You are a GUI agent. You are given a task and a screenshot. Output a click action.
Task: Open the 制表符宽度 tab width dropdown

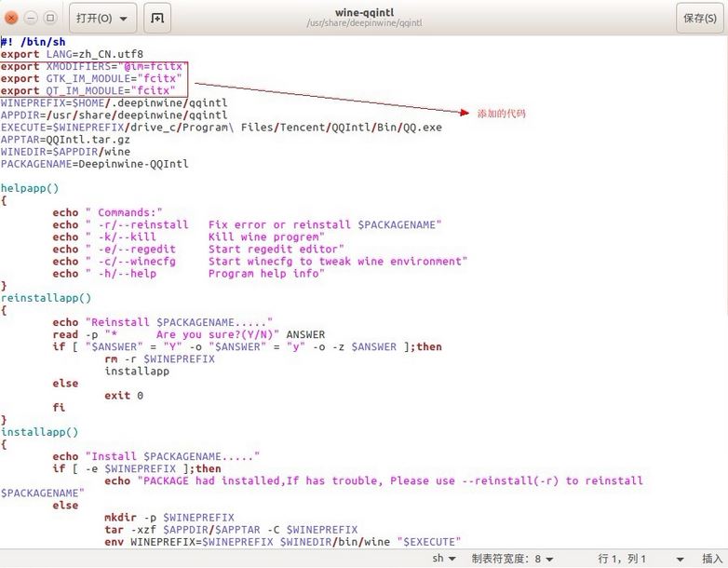pos(511,559)
